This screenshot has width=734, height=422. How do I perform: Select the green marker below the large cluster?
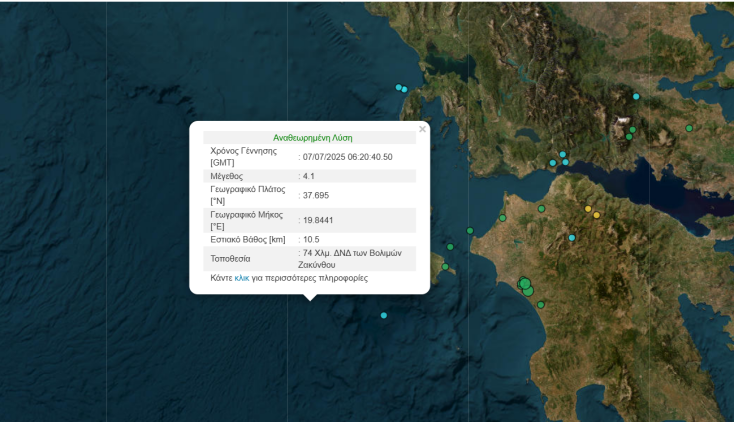(541, 305)
